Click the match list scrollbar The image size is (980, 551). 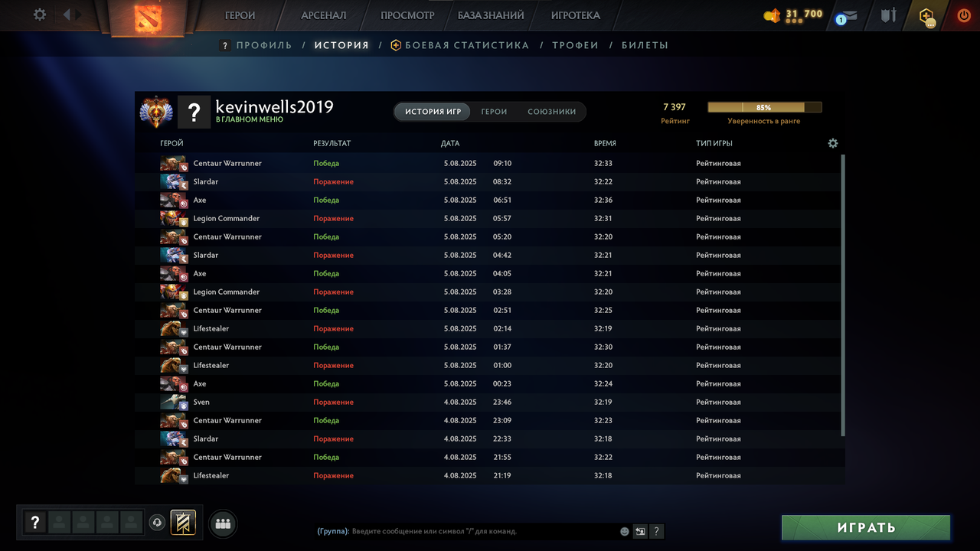click(x=843, y=295)
